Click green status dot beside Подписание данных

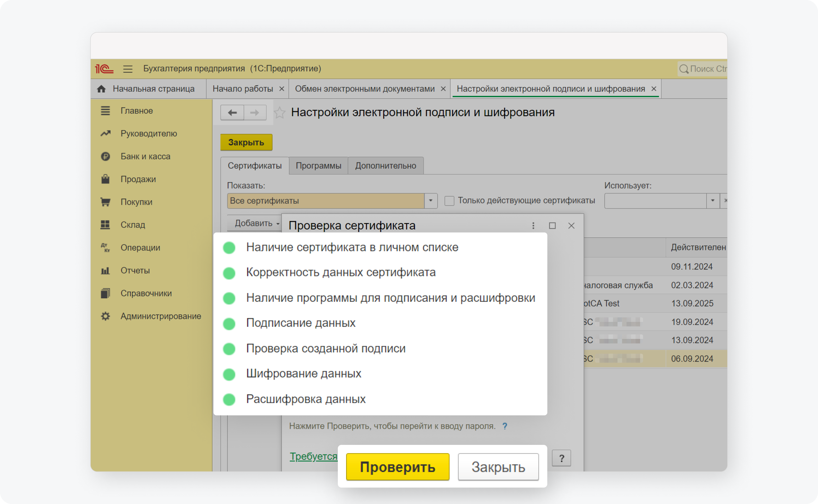click(x=229, y=324)
